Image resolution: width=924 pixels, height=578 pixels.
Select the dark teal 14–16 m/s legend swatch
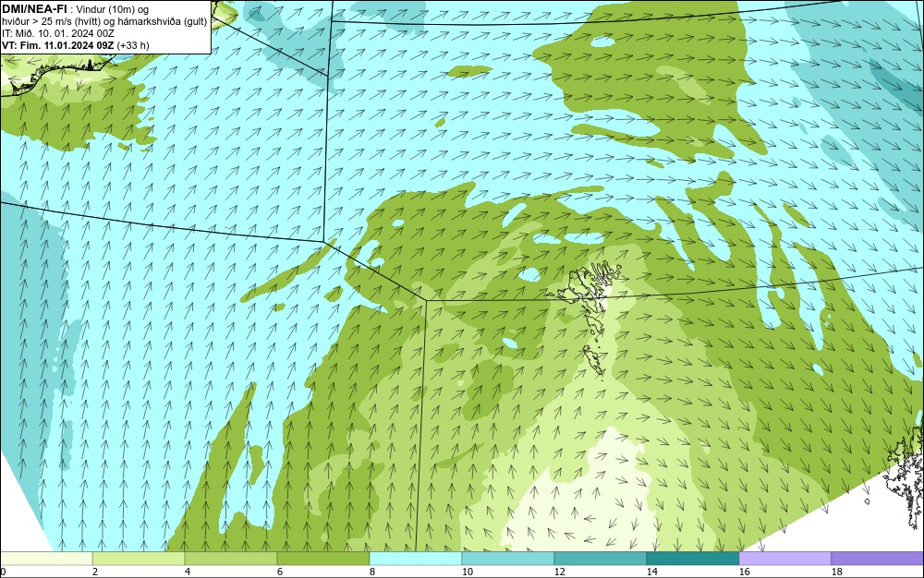[x=693, y=558]
